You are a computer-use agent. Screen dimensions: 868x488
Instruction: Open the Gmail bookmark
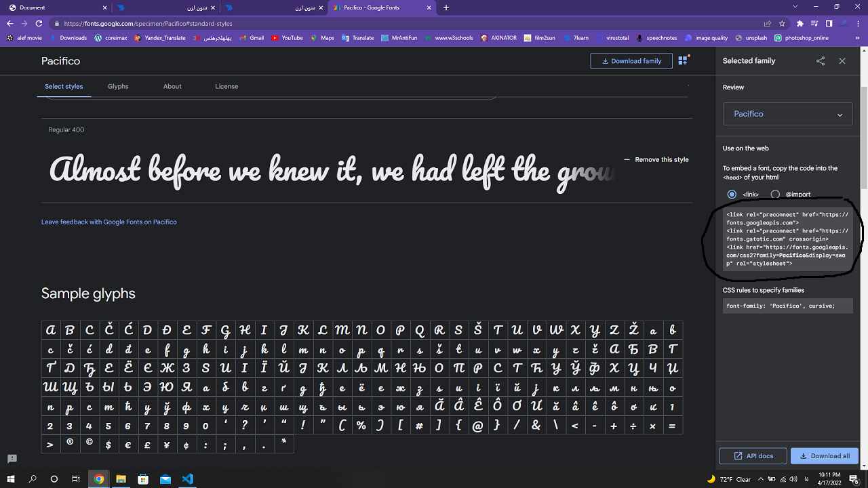click(251, 38)
